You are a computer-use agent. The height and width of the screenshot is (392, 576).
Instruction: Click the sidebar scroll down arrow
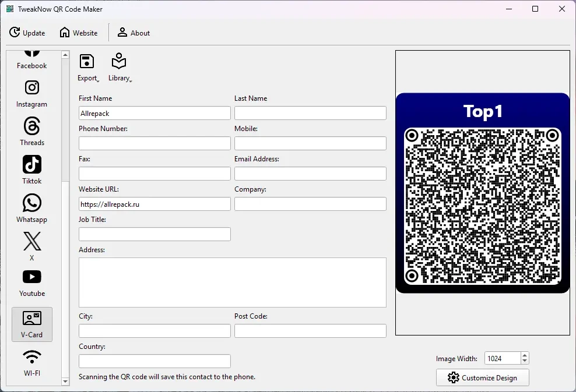click(x=65, y=382)
